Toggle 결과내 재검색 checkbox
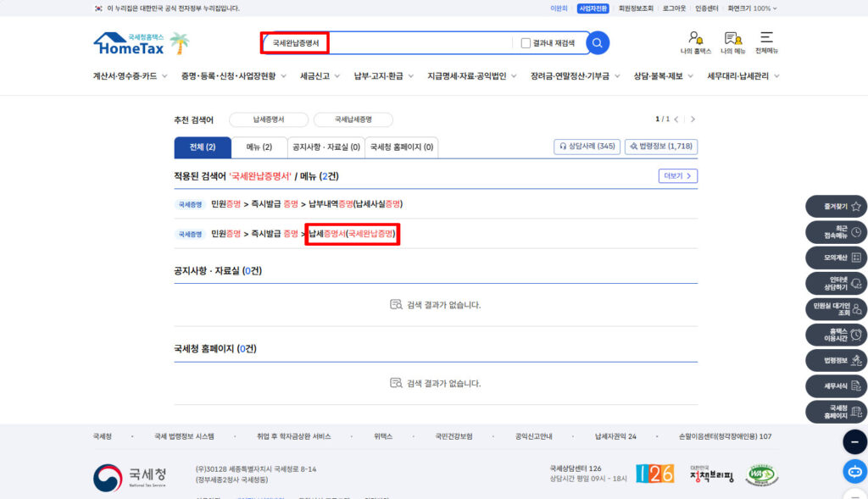 526,42
